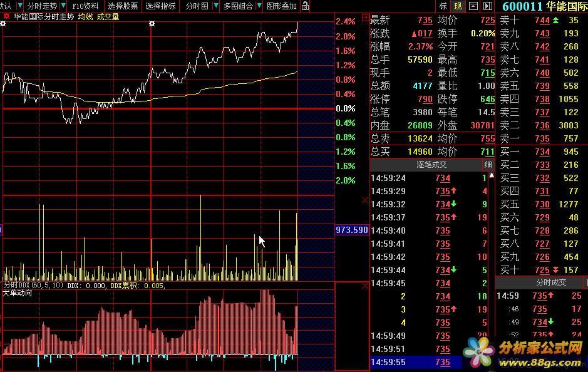Click the window-collapse icon beside 现
The height and width of the screenshot is (372, 588).
pos(473,6)
